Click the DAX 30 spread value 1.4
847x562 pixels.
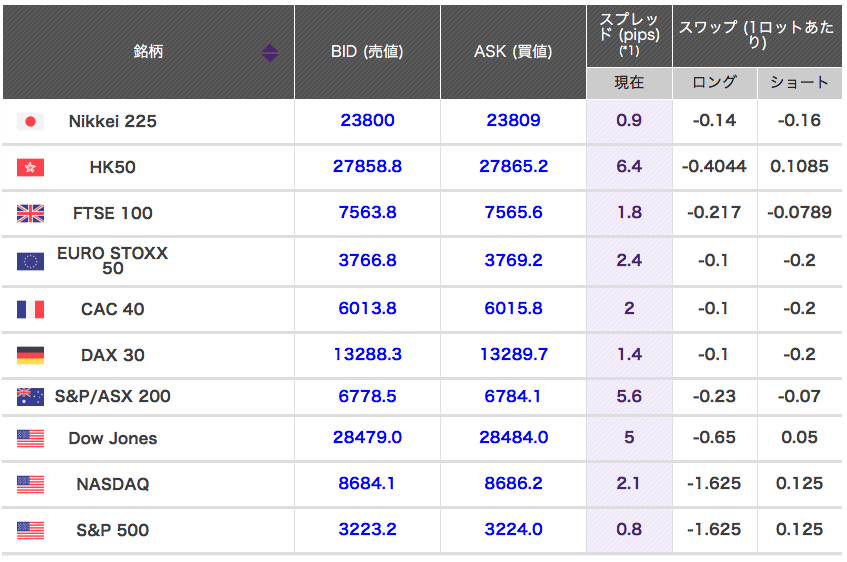point(629,355)
